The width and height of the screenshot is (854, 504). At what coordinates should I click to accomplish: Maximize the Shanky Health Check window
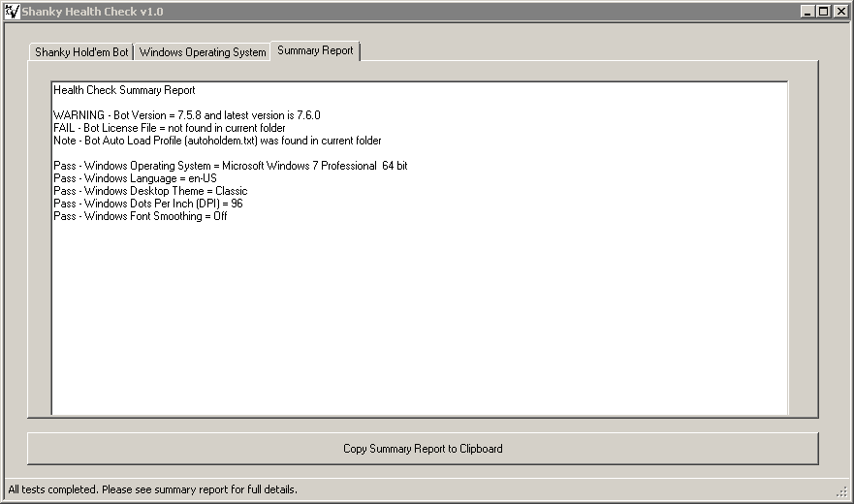tap(824, 12)
